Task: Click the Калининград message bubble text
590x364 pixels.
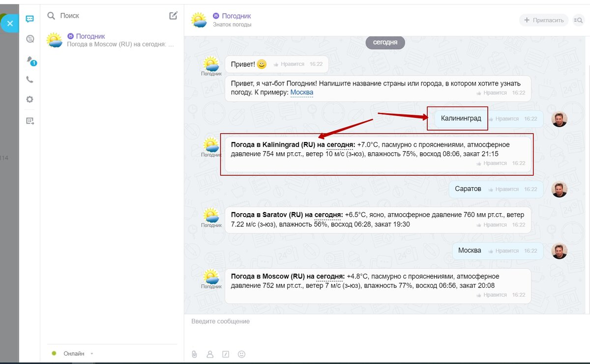Action: (x=461, y=118)
